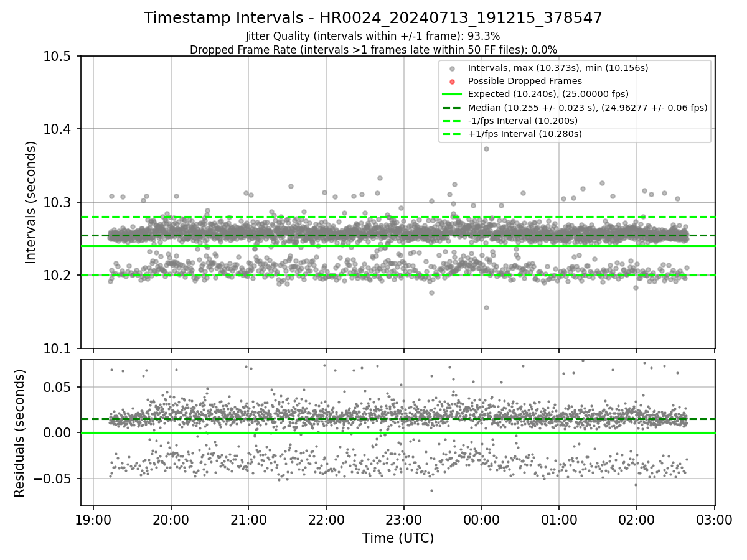Click the maximum outlier point near 10.373s
Image resolution: width=747 pixels, height=560 pixels.
pyautogui.click(x=486, y=149)
